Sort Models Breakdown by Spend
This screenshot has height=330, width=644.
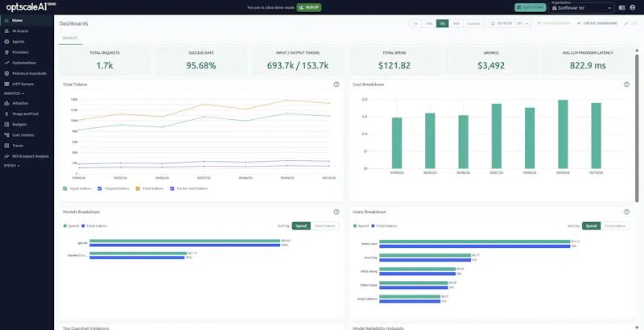point(301,225)
